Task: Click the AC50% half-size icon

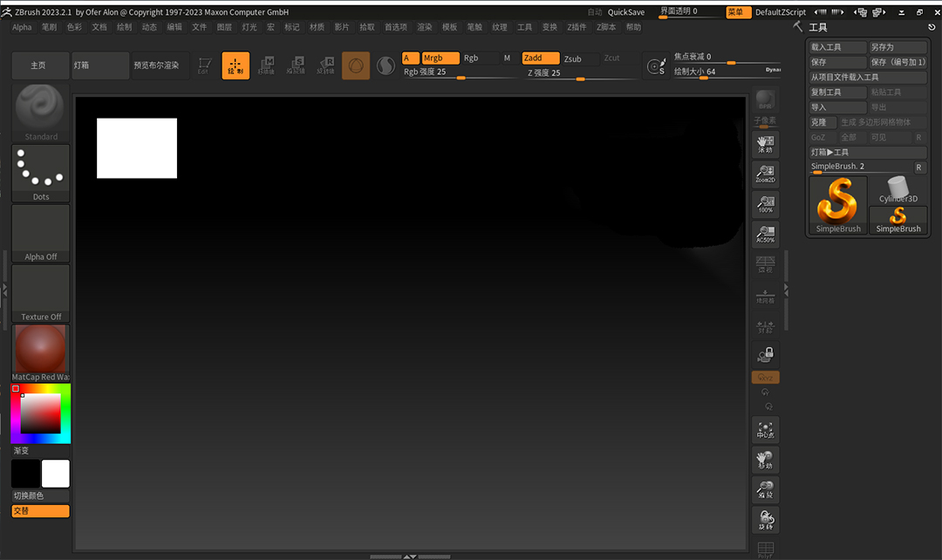Action: [766, 235]
